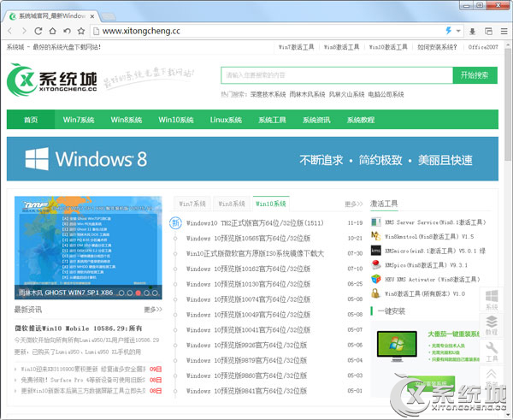This screenshot has height=420, width=513.
Task: Open Win7系统 navigation menu item
Action: [x=79, y=120]
